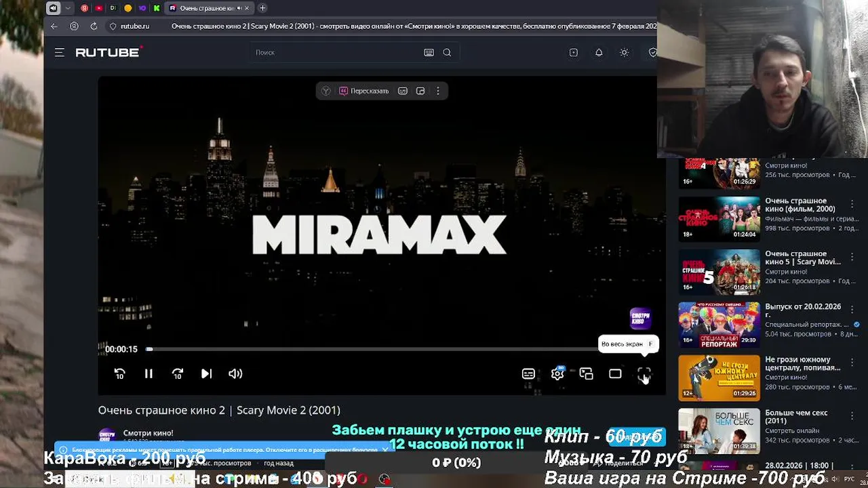Switch the РУС keyboard language indicator
The image size is (868, 488).
tap(848, 479)
